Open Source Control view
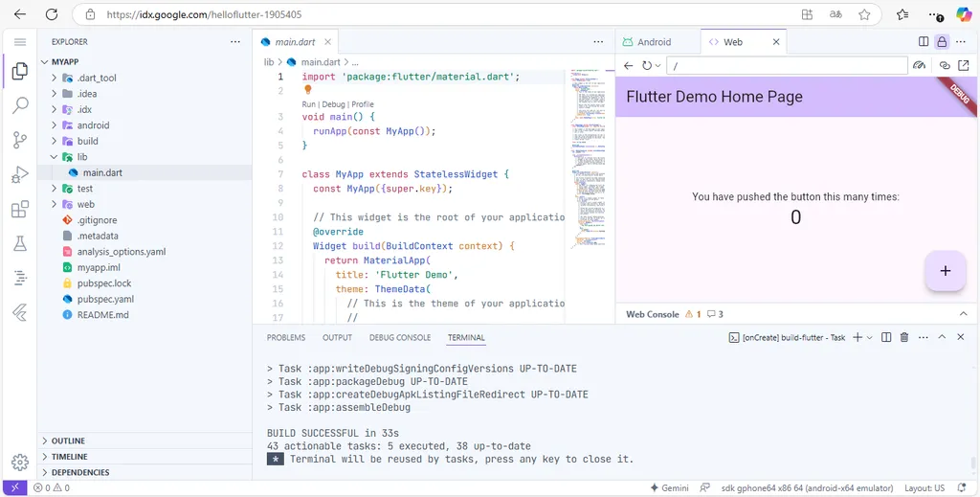 pyautogui.click(x=20, y=140)
